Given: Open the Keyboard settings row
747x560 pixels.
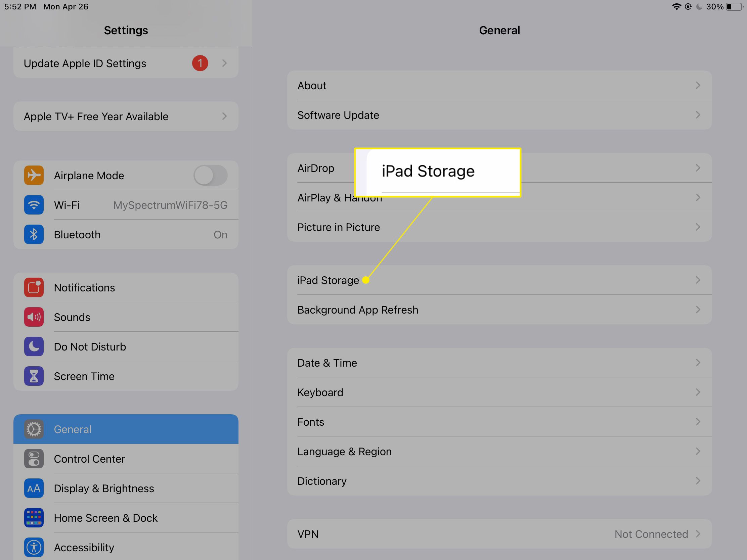Looking at the screenshot, I should 499,392.
